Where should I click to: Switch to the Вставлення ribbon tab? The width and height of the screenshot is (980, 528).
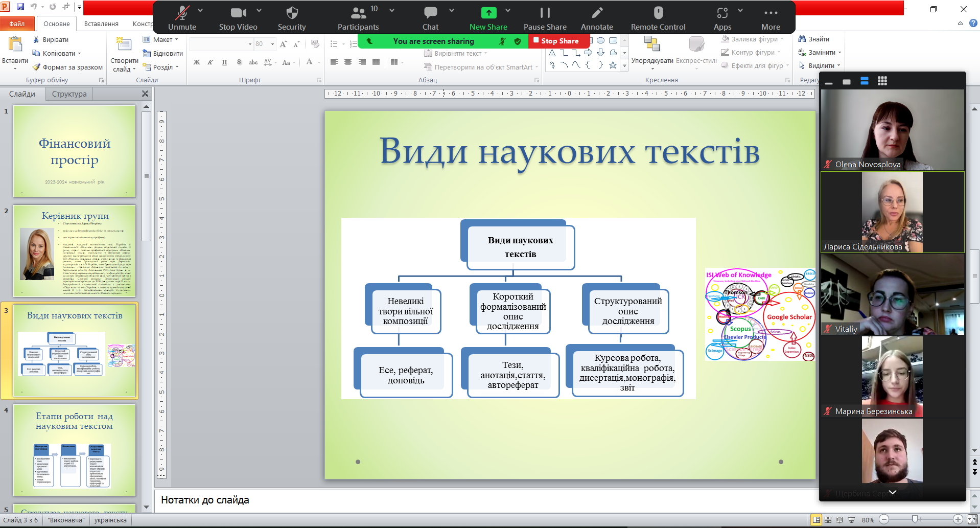(x=101, y=24)
